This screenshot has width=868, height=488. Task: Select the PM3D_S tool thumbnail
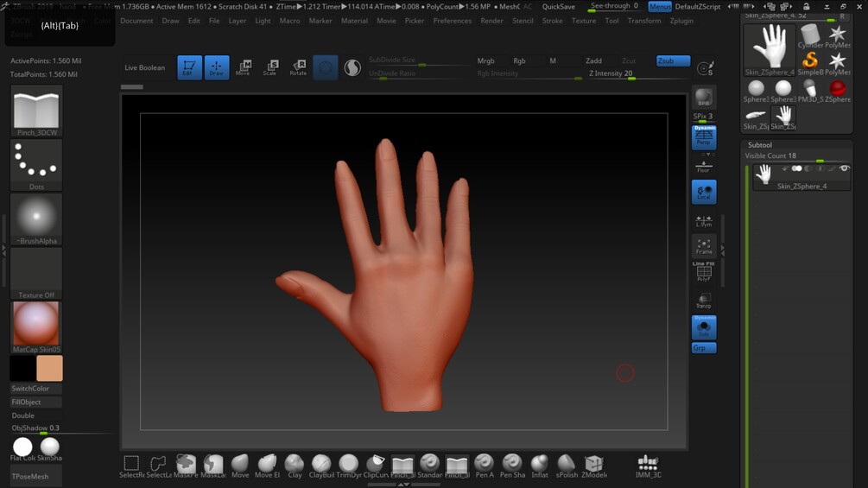pos(810,91)
